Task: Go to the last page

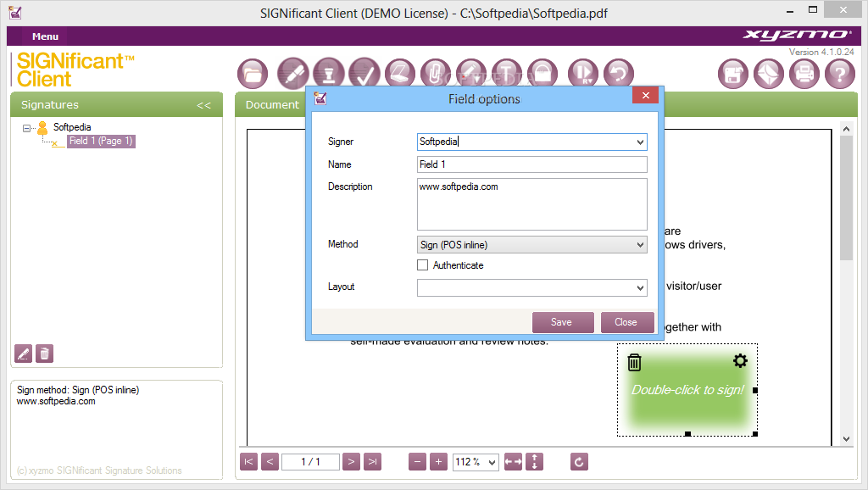Action: tap(373, 461)
